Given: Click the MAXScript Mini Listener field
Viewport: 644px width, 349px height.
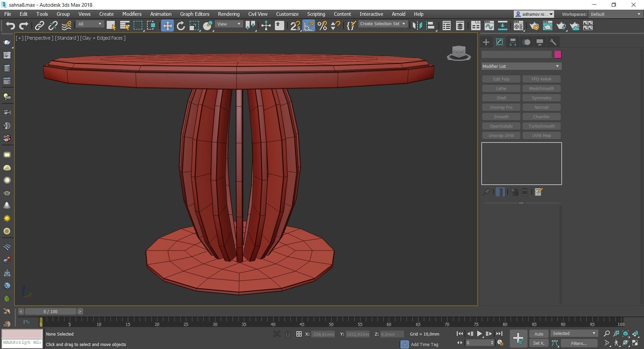Looking at the screenshot, I should tap(22, 342).
